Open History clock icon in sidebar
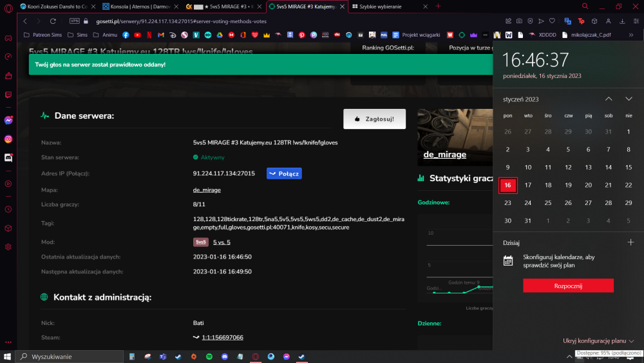 click(x=8, y=210)
